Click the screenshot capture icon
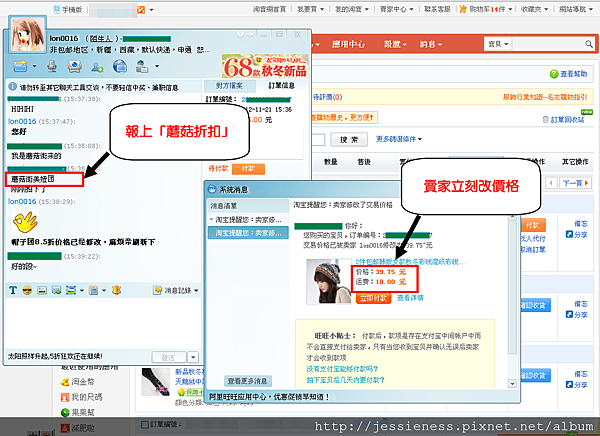 [x=71, y=290]
